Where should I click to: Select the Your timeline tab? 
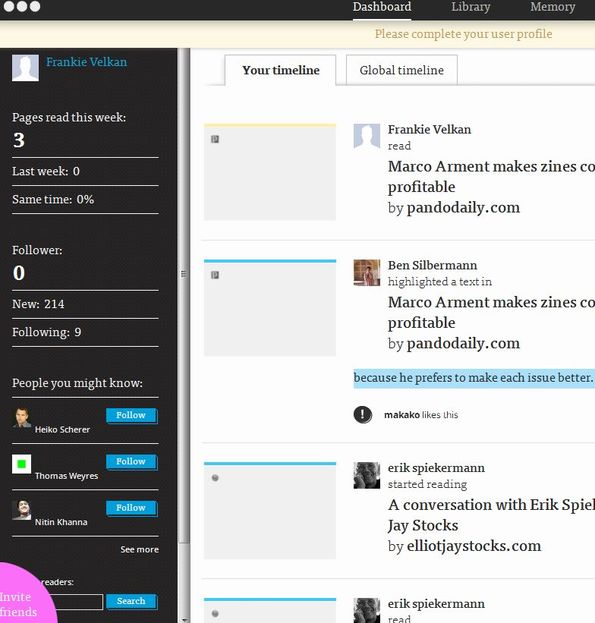pyautogui.click(x=280, y=70)
